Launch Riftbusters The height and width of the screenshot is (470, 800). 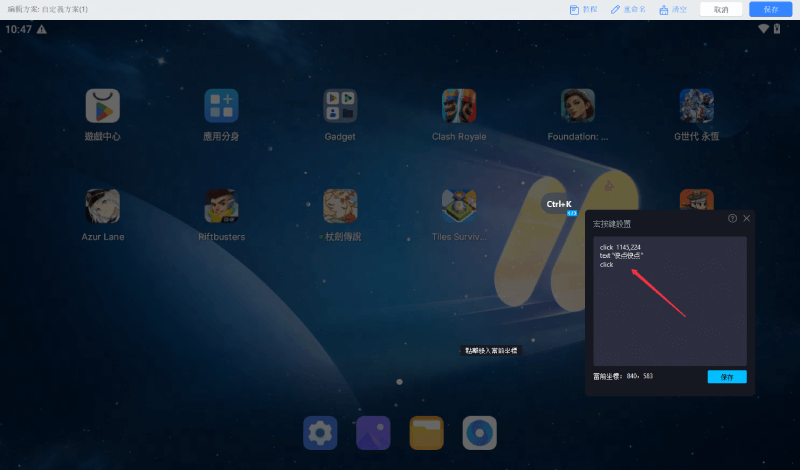(221, 206)
